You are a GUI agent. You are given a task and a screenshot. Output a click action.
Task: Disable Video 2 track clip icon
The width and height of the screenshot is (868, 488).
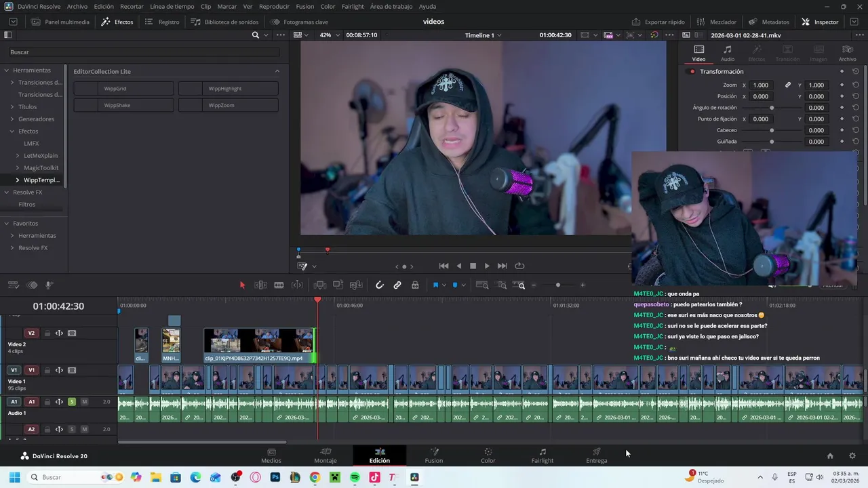coord(72,333)
